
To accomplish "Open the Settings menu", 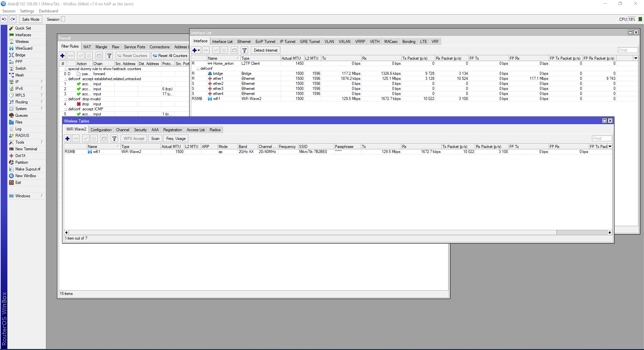I will click(27, 11).
